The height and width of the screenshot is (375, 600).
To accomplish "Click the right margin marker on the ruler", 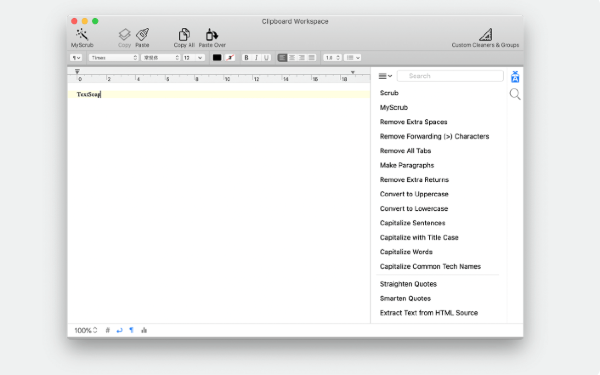I will (x=353, y=72).
